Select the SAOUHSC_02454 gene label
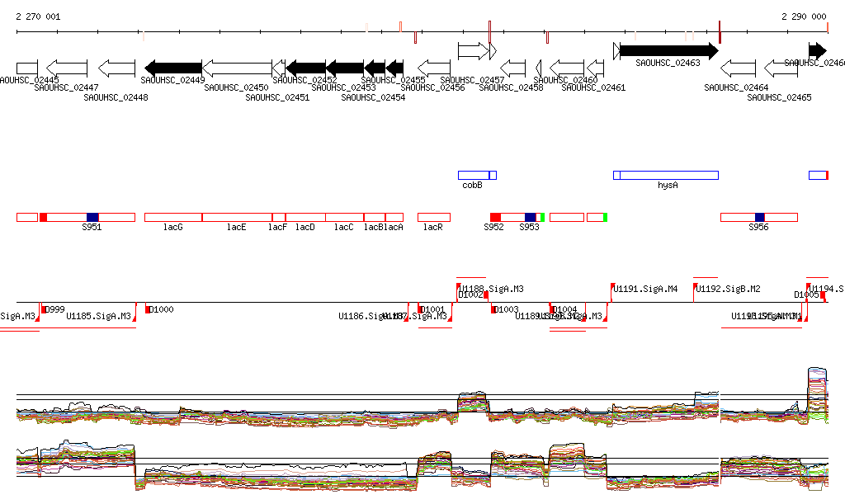The height and width of the screenshot is (504, 845). tap(374, 97)
